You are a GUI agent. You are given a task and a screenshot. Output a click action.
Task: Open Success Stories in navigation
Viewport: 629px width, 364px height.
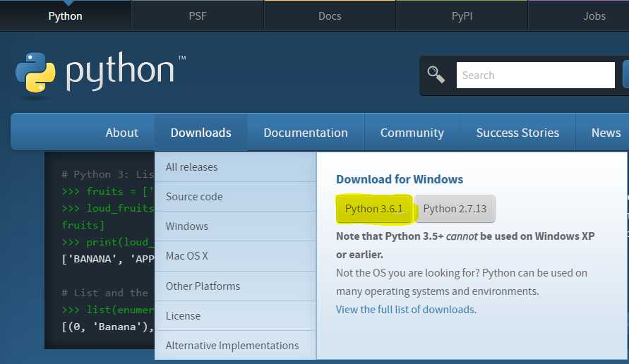point(517,133)
